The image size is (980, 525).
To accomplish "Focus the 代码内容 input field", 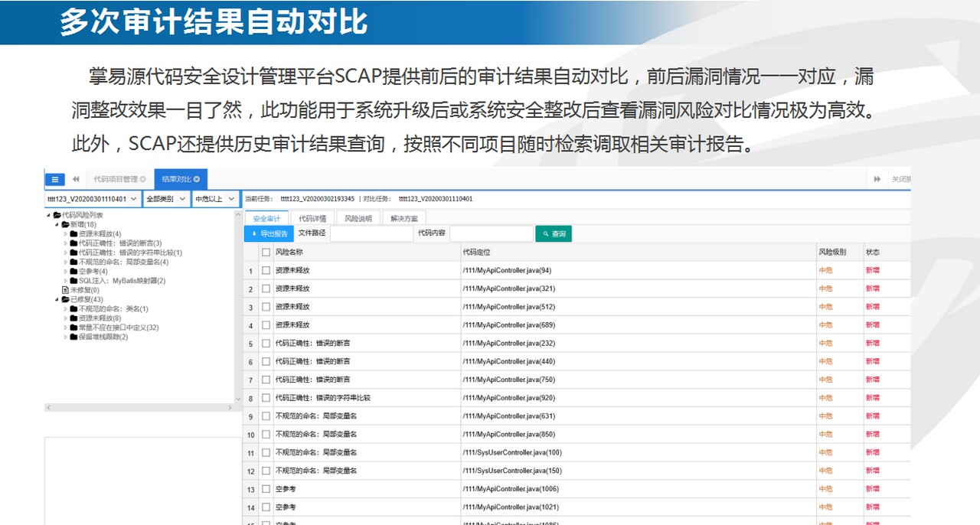I will (x=492, y=233).
